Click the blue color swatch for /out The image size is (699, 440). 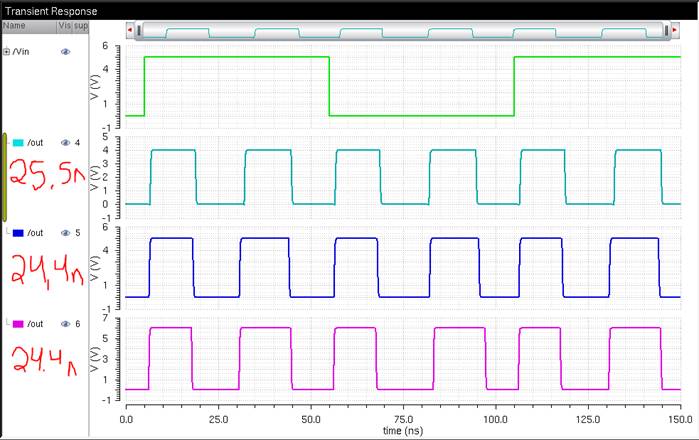click(x=18, y=233)
